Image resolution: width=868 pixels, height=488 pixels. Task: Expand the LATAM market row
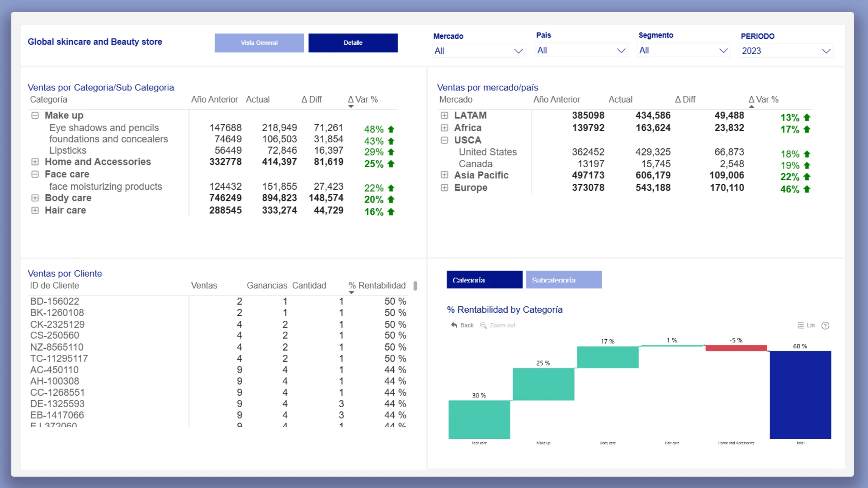click(444, 116)
